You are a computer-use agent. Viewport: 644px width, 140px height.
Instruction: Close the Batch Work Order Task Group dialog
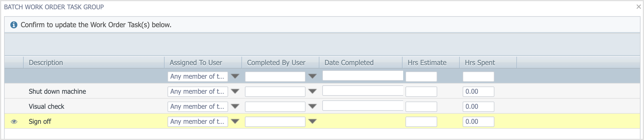pyautogui.click(x=639, y=7)
